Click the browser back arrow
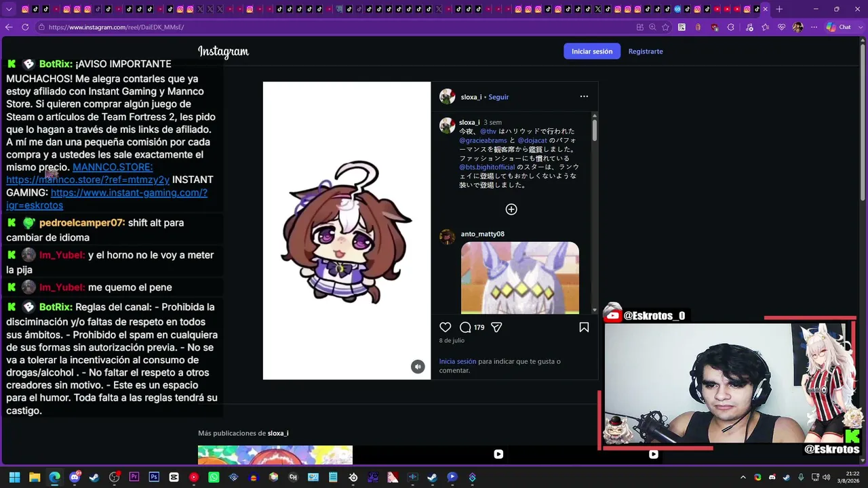Image resolution: width=868 pixels, height=488 pixels. (x=9, y=27)
